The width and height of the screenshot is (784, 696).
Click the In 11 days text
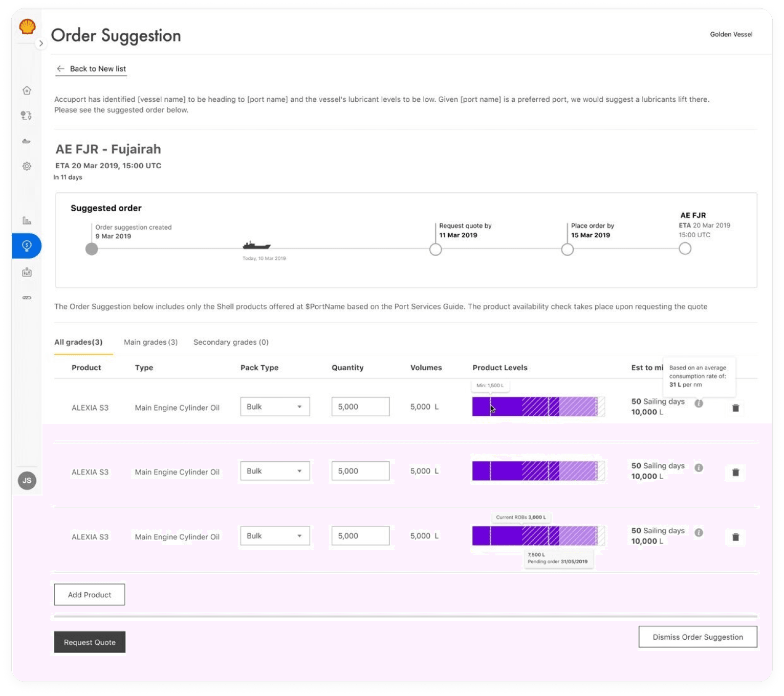[x=68, y=177]
